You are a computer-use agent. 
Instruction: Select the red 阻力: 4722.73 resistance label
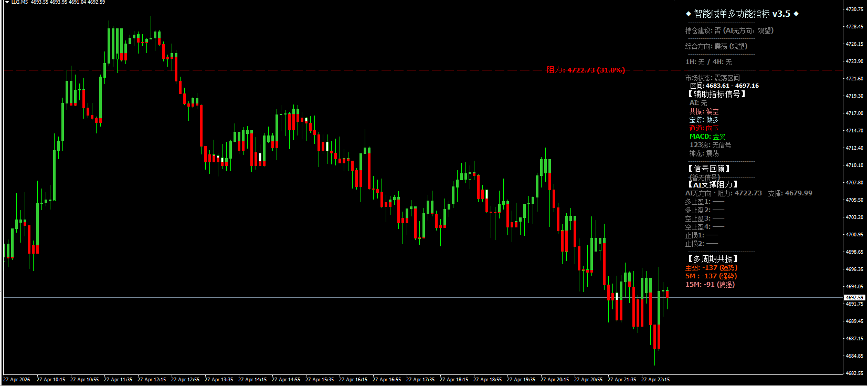[586, 70]
